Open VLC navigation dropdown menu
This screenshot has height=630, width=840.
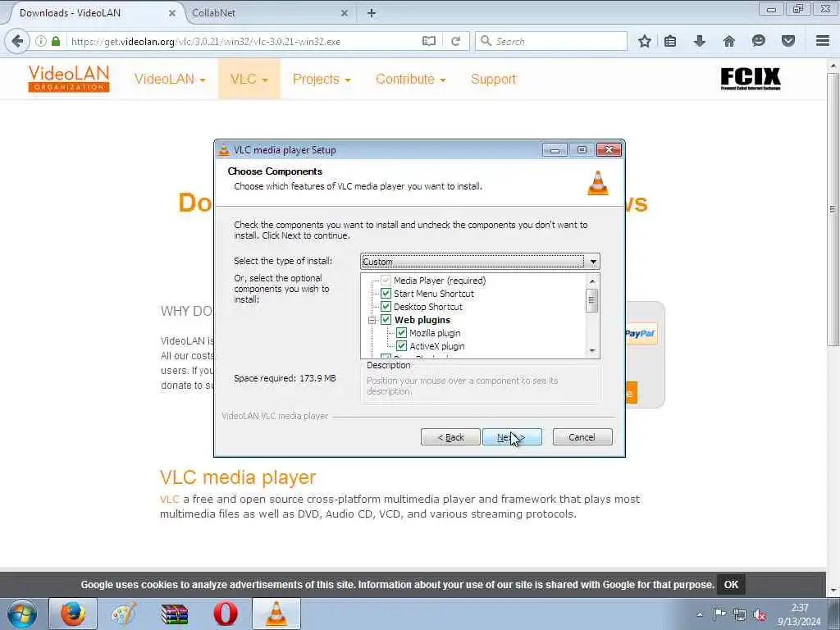(x=249, y=80)
